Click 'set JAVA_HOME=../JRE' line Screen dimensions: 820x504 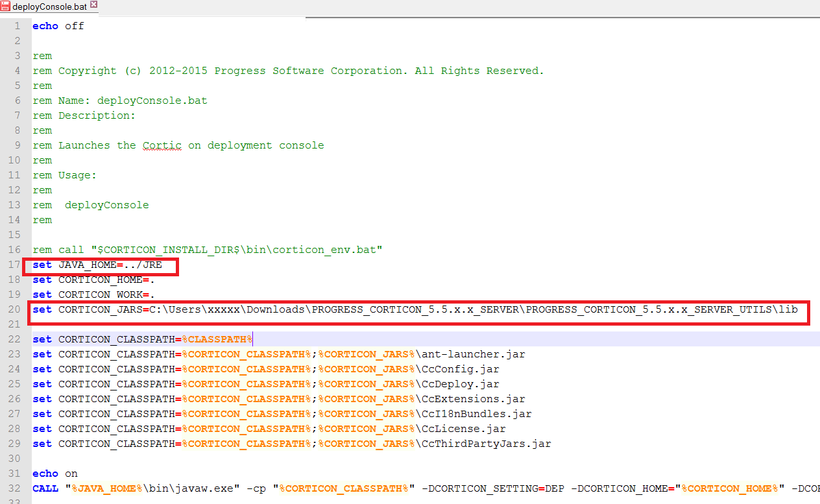(97, 265)
